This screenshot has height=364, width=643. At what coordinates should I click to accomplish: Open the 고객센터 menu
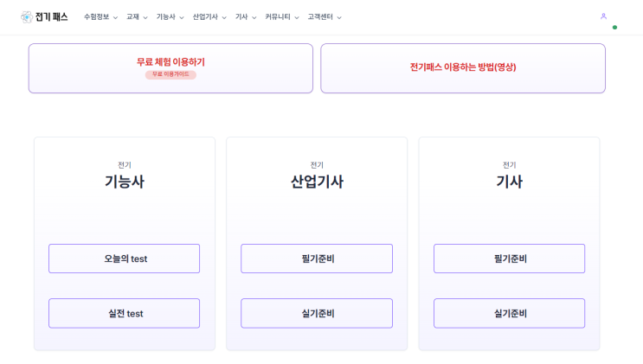pos(325,16)
